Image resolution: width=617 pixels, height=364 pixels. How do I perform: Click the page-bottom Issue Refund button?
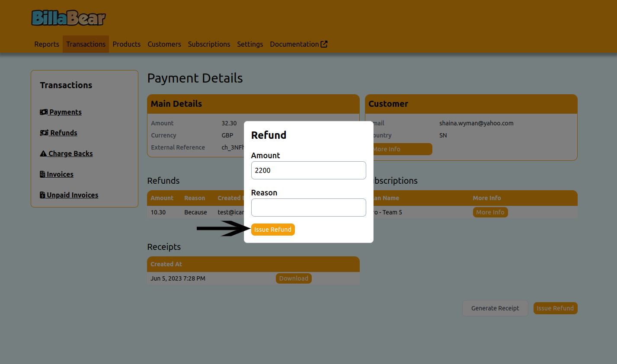coord(555,308)
